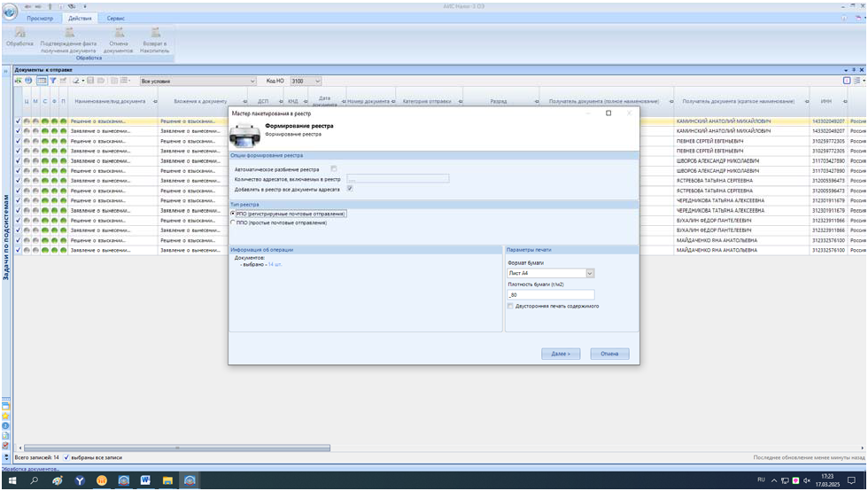
Task: Click the Отмена документов ribbon icon
Action: pos(118,33)
